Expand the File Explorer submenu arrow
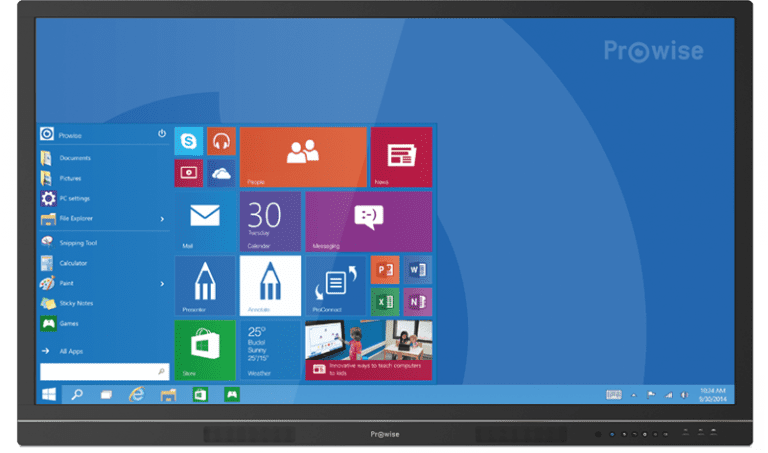 point(162,219)
